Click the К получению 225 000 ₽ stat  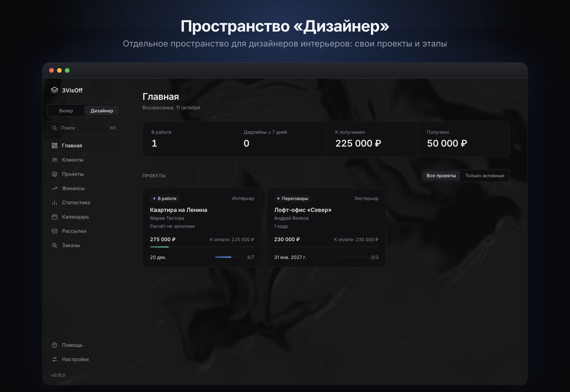(x=372, y=139)
